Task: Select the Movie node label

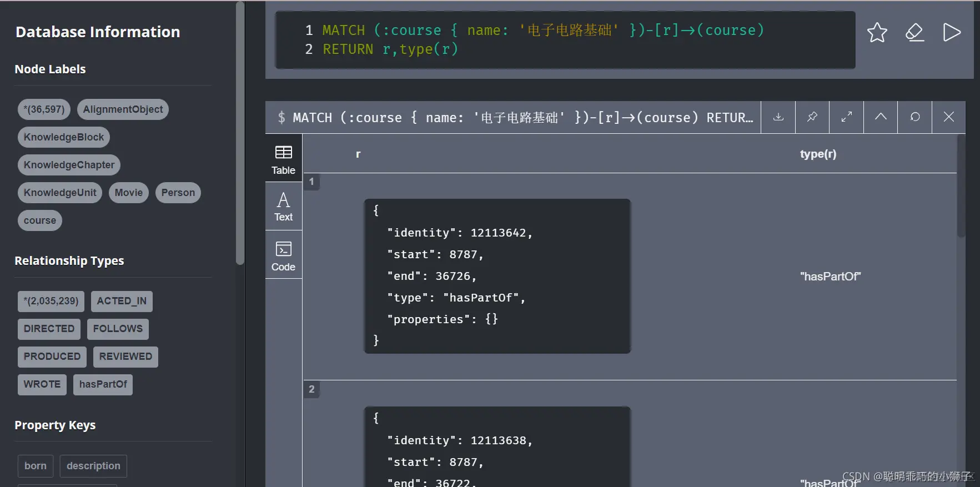Action: click(129, 193)
